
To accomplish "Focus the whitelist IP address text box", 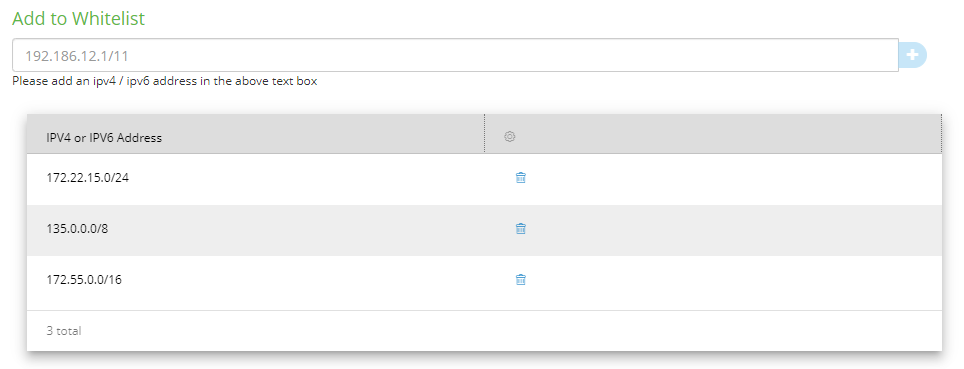I will pos(455,55).
